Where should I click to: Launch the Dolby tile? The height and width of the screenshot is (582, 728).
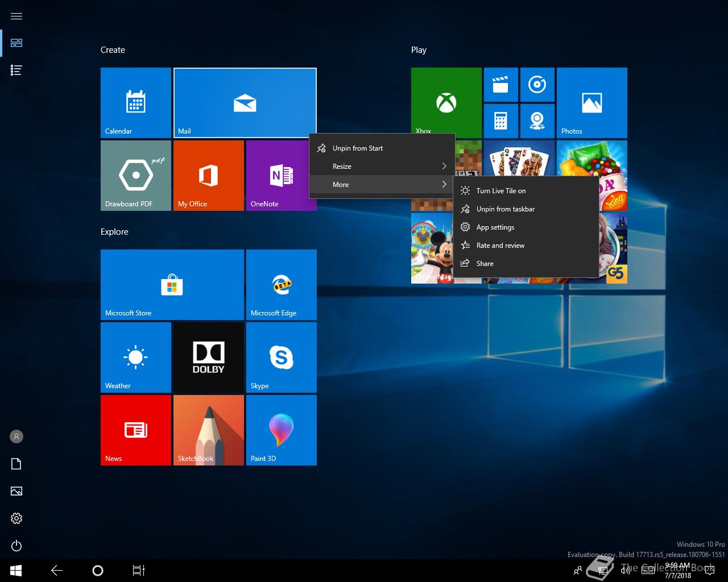pyautogui.click(x=209, y=357)
